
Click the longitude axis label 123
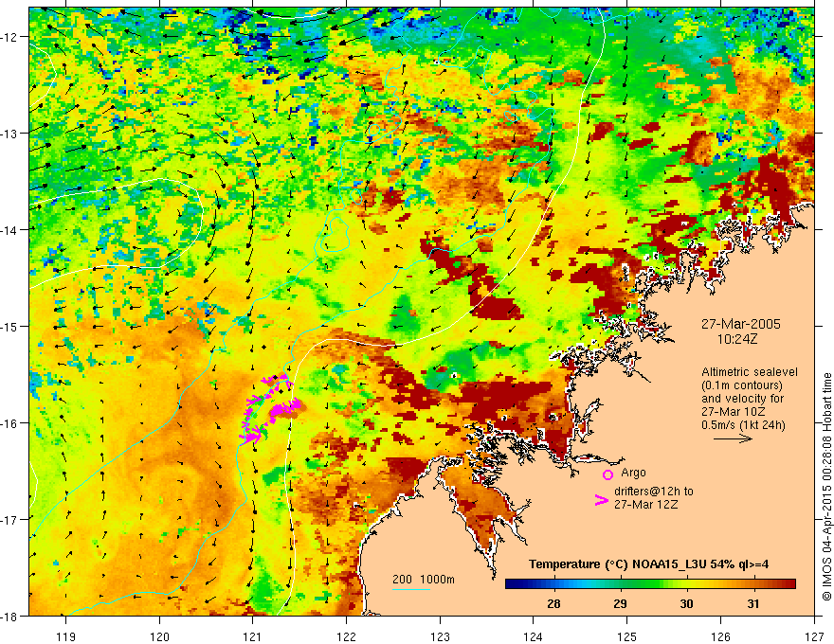[x=440, y=636]
